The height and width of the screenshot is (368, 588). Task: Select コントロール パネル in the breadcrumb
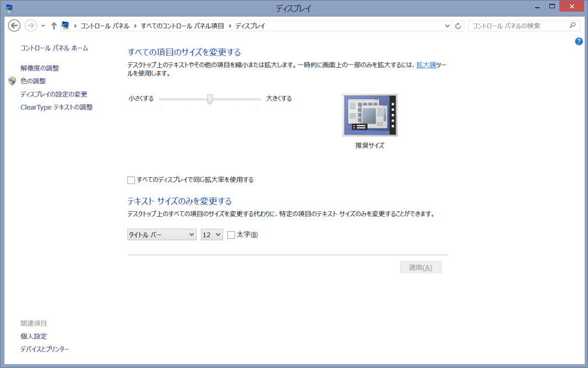pyautogui.click(x=105, y=26)
